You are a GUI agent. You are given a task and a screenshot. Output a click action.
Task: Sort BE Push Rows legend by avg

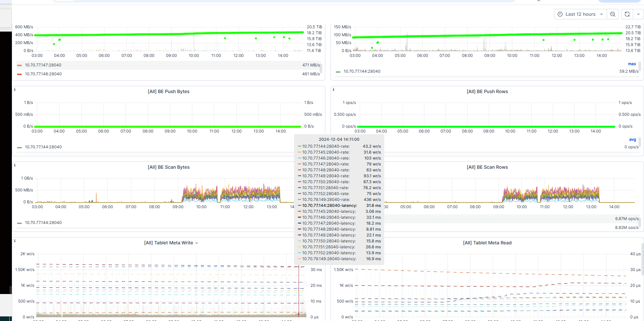click(x=632, y=139)
